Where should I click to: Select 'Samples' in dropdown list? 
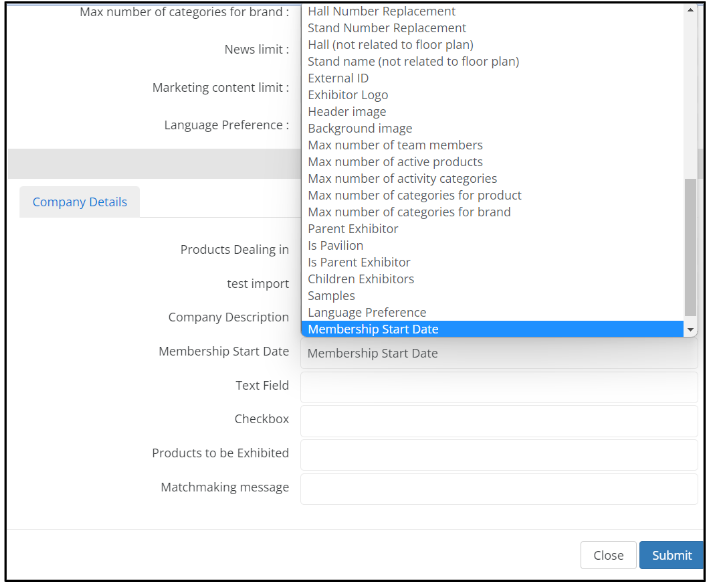click(x=331, y=296)
